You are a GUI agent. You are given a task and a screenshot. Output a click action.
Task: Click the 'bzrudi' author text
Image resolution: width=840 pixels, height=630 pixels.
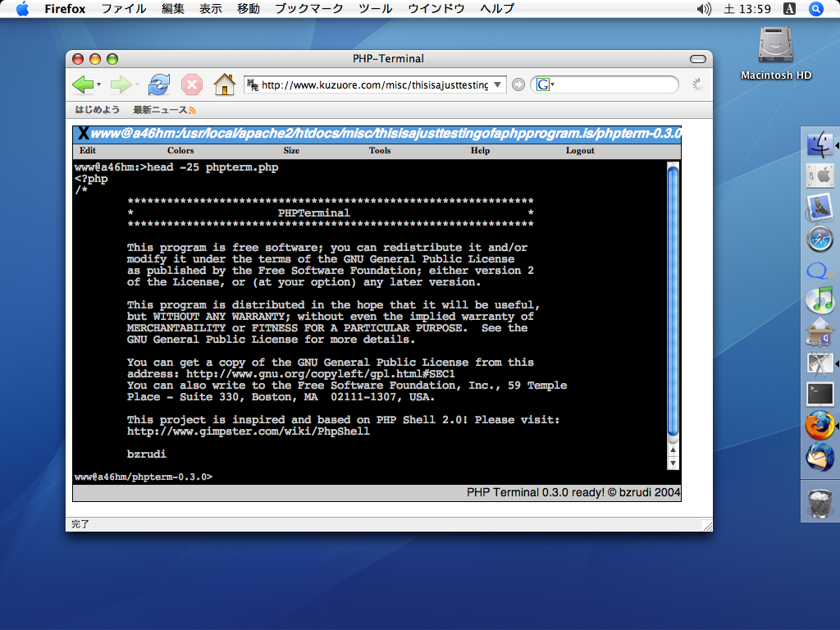(146, 454)
